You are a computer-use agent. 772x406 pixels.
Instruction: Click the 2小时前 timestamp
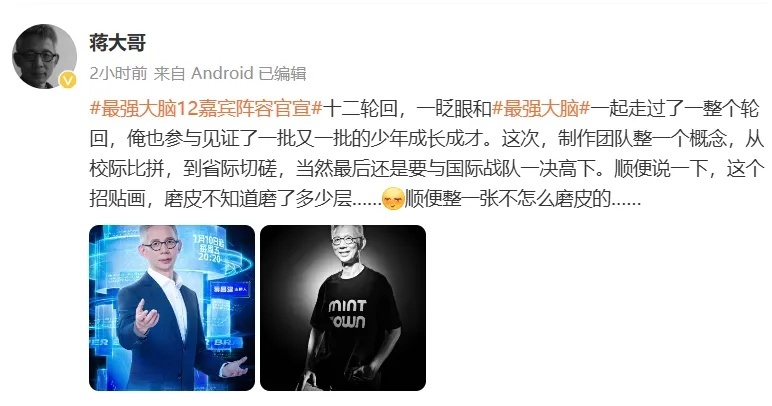point(118,73)
